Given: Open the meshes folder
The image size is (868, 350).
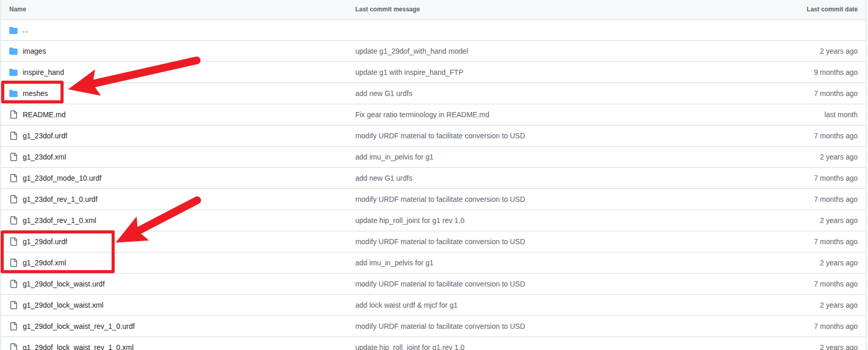Looking at the screenshot, I should [35, 93].
